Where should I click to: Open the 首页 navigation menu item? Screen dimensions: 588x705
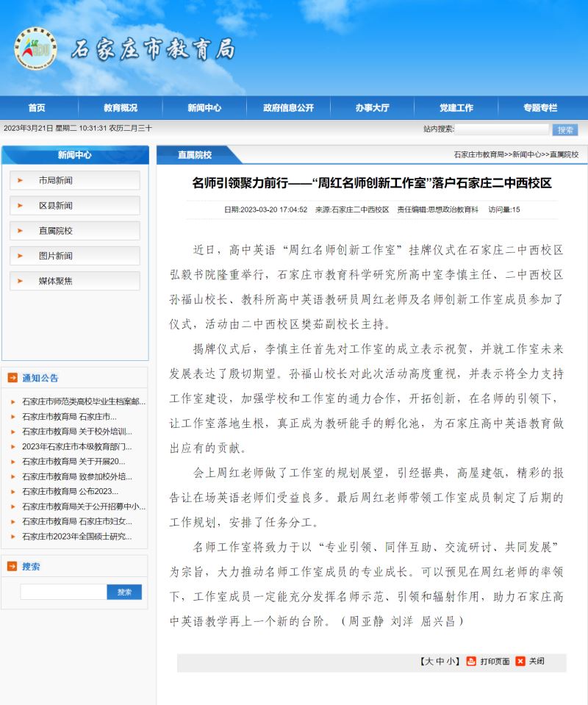[37, 107]
